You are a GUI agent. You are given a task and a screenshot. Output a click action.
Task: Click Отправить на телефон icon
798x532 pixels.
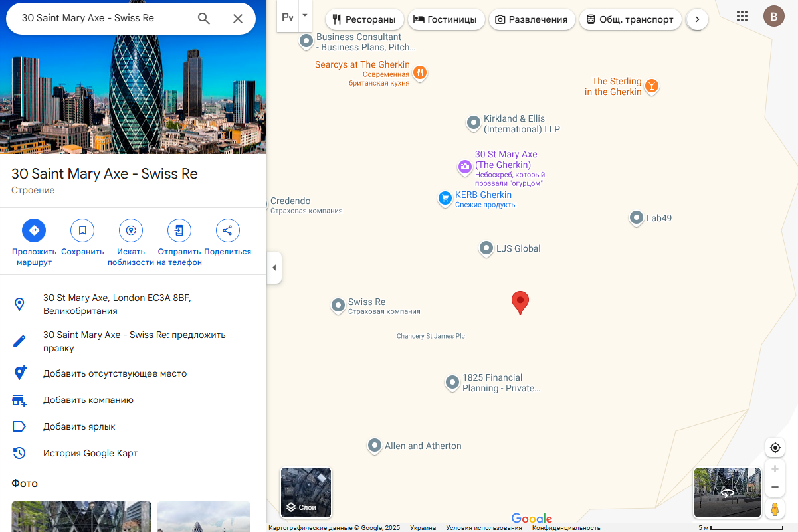click(x=179, y=230)
